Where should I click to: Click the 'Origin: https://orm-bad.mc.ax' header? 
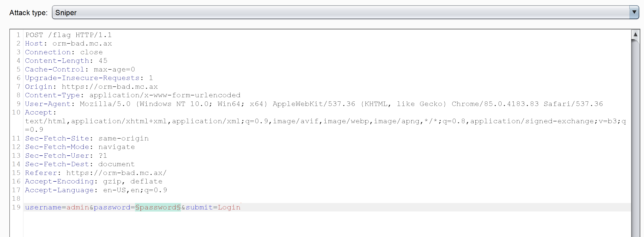point(92,87)
